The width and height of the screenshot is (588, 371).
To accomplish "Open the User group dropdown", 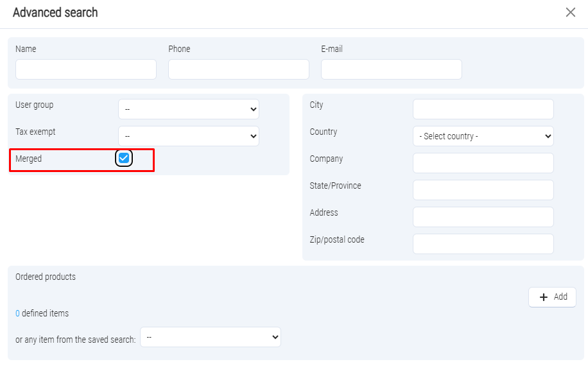I will tap(188, 109).
